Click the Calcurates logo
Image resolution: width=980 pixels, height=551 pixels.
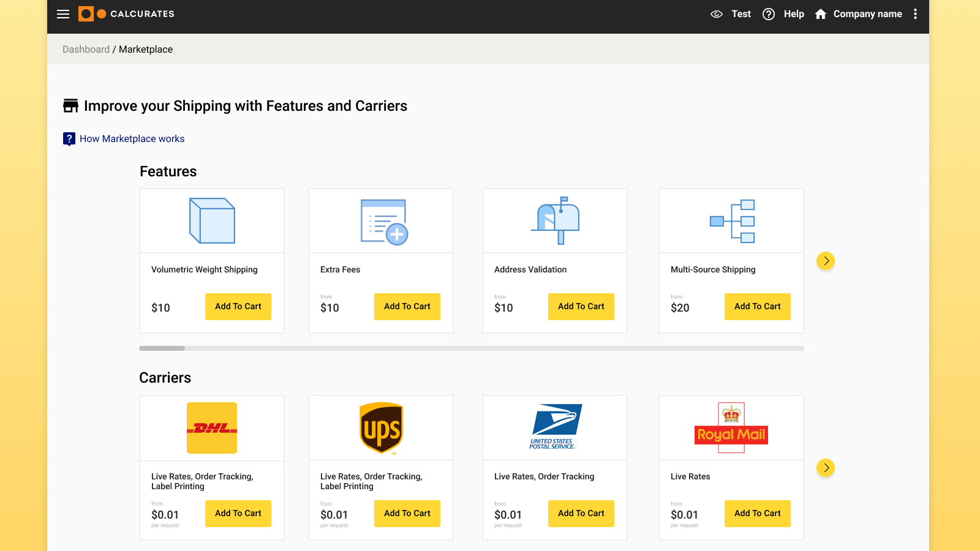click(127, 14)
